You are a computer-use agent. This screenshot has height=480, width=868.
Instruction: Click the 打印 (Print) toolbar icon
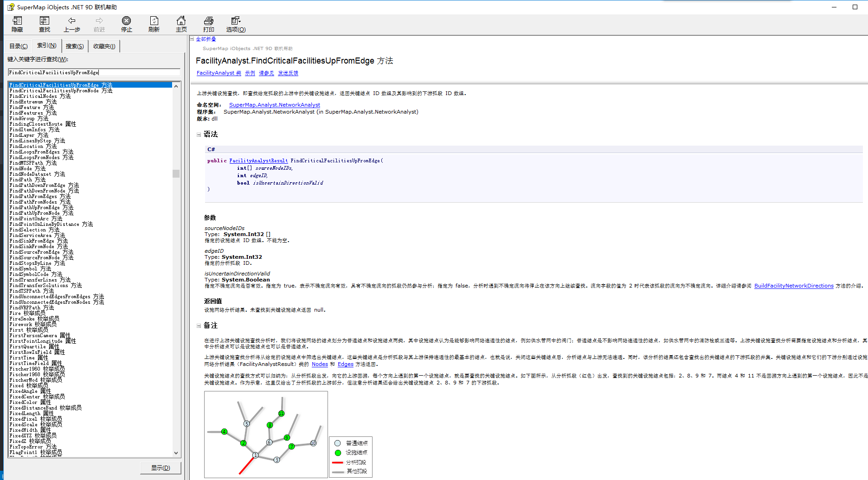click(x=209, y=24)
